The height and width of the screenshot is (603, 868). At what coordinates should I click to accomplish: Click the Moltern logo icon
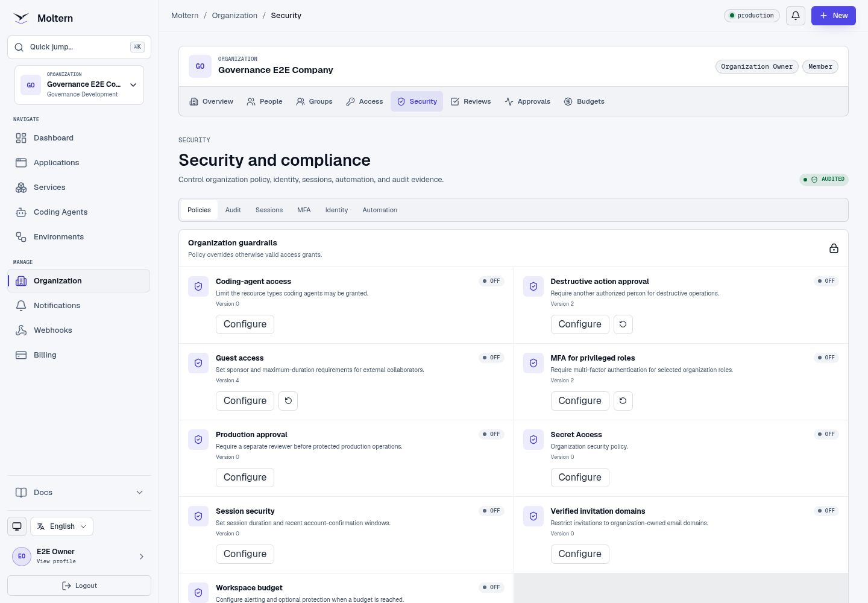point(21,18)
